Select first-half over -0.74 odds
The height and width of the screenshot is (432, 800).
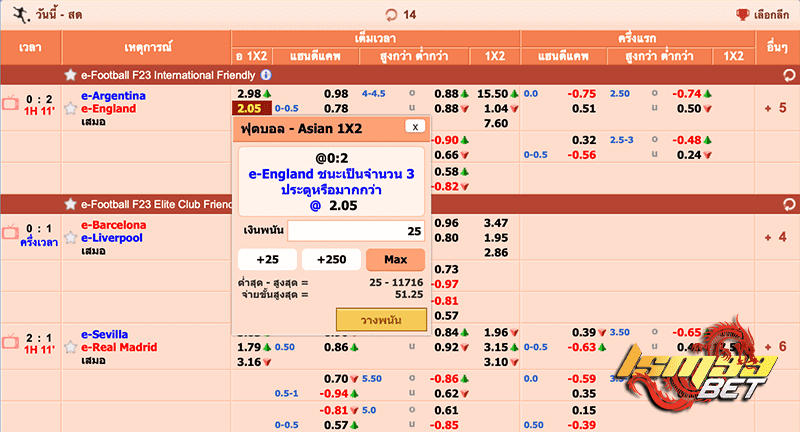pos(687,94)
